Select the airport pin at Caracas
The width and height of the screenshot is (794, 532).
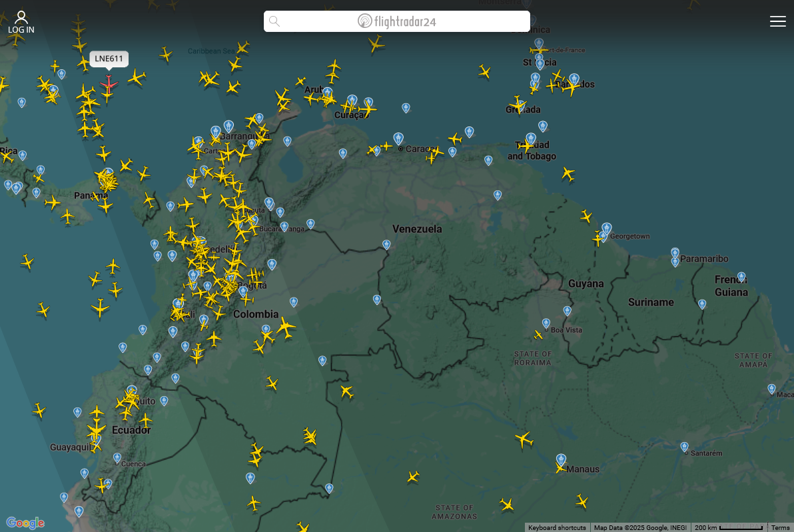point(398,138)
